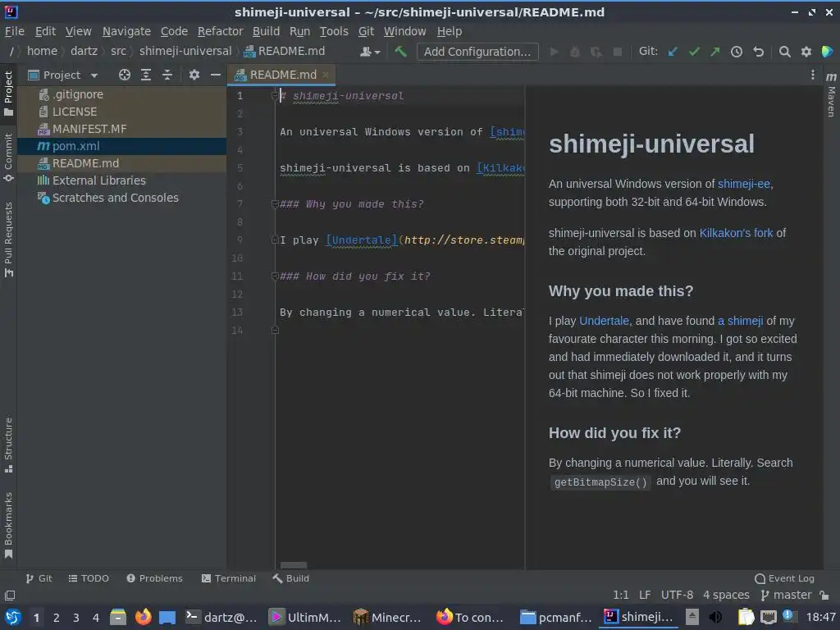Screen dimensions: 840x630
Task: Open the Structure tool window
Action: pyautogui.click(x=8, y=445)
